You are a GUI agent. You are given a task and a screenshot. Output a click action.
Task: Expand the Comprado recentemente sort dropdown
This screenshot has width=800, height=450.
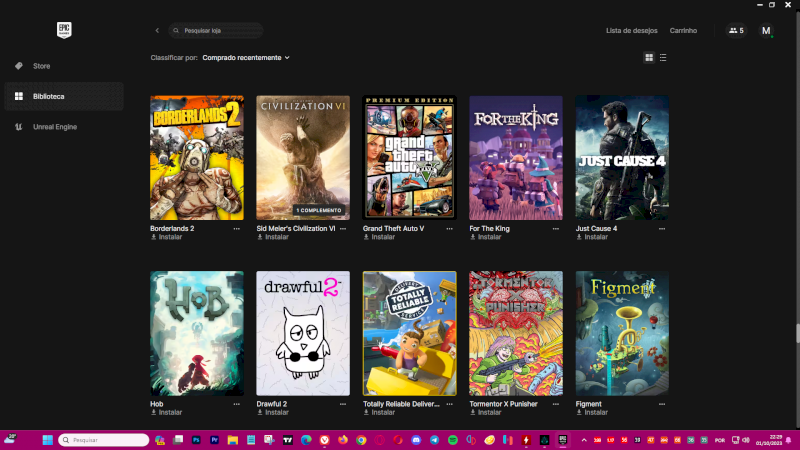pos(246,58)
